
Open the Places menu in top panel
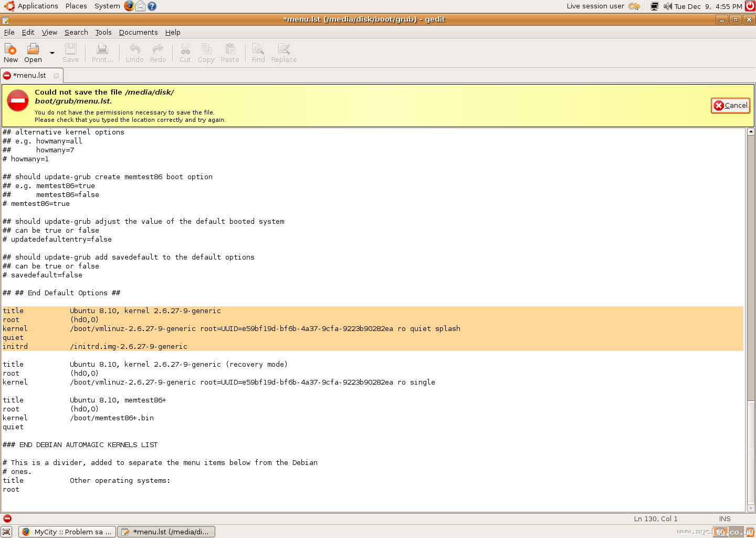pos(76,6)
